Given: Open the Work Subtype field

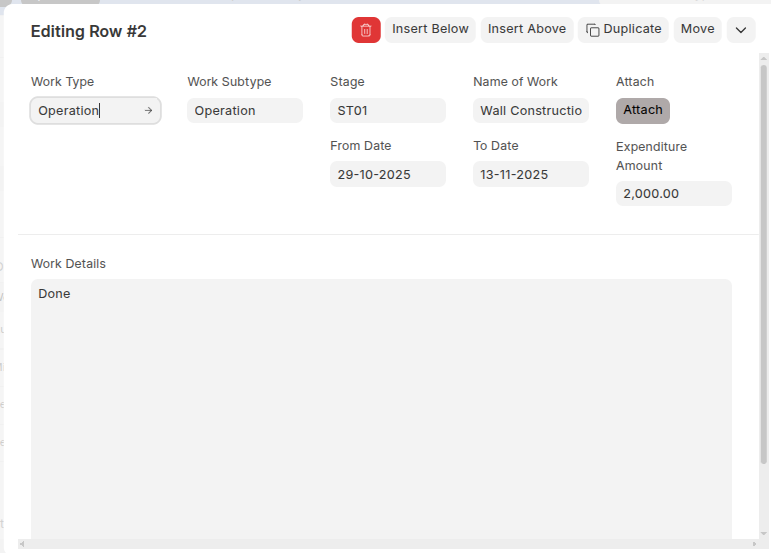Looking at the screenshot, I should coord(244,111).
